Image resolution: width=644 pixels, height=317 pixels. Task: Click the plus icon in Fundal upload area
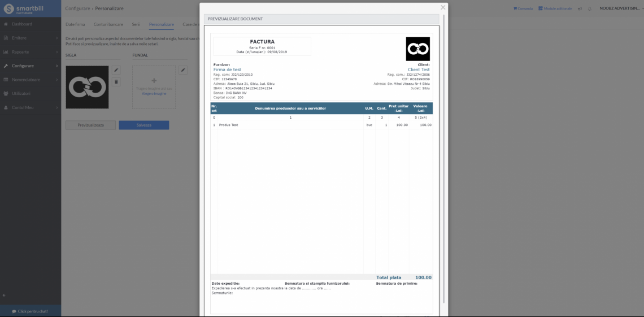tap(154, 81)
